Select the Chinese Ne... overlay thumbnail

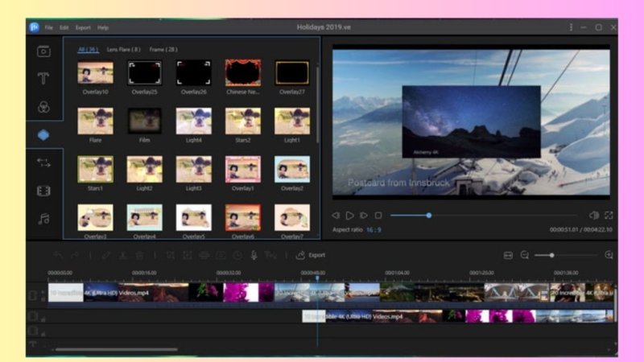pos(243,73)
